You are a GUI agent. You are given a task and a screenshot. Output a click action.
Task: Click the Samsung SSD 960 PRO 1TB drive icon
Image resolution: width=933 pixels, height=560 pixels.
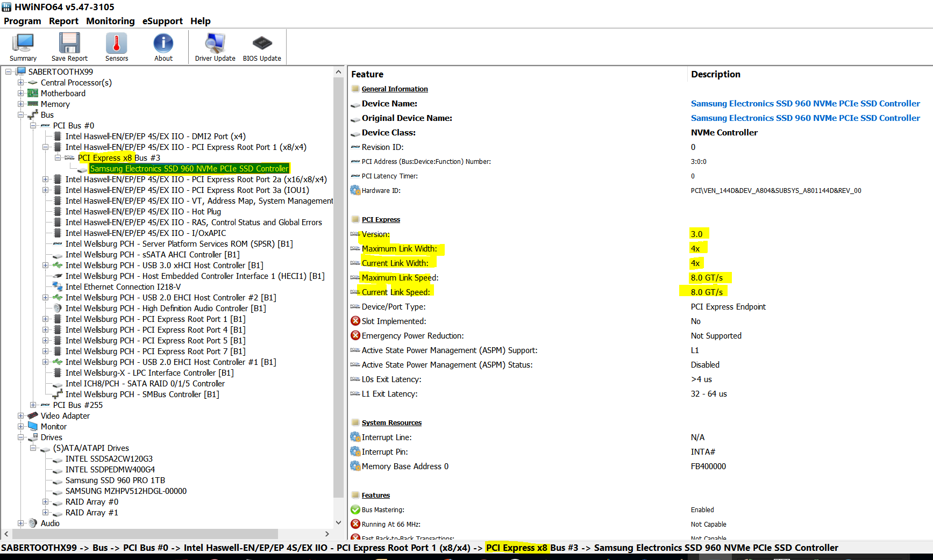(x=58, y=481)
